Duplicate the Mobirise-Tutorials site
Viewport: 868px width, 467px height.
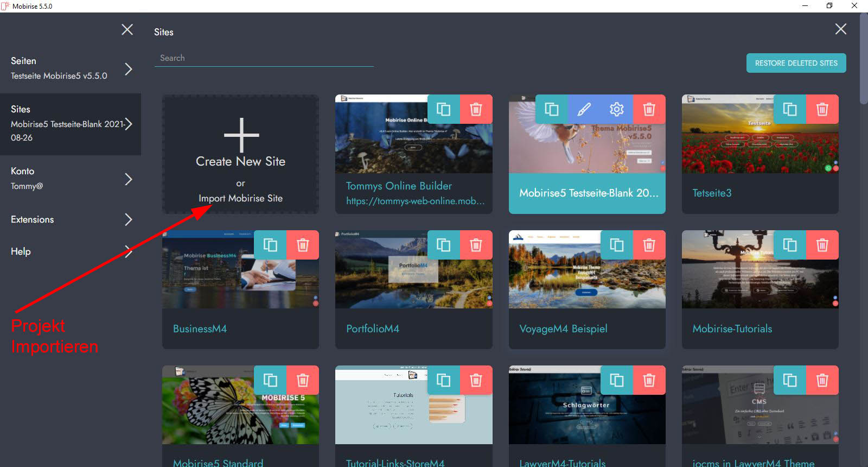pos(790,245)
